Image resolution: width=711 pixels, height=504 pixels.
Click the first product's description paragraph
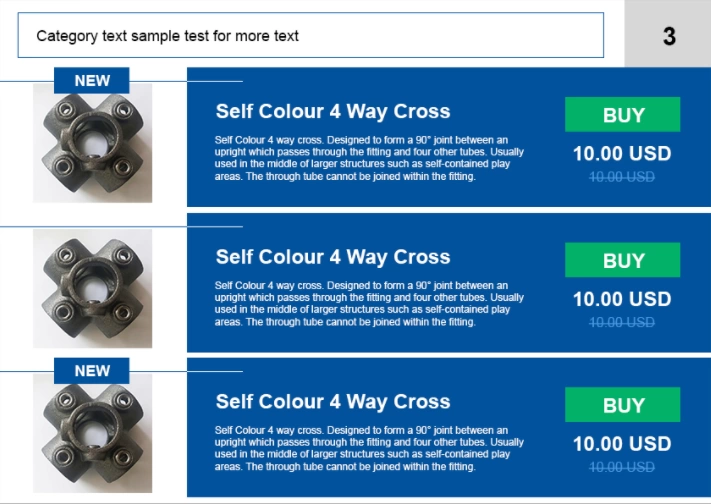(x=368, y=158)
